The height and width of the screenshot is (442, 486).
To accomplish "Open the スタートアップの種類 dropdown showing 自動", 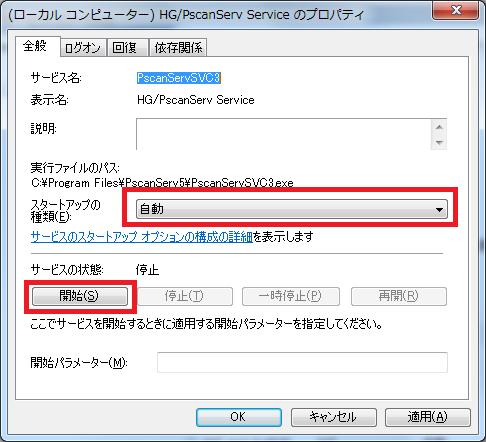I will (x=292, y=209).
